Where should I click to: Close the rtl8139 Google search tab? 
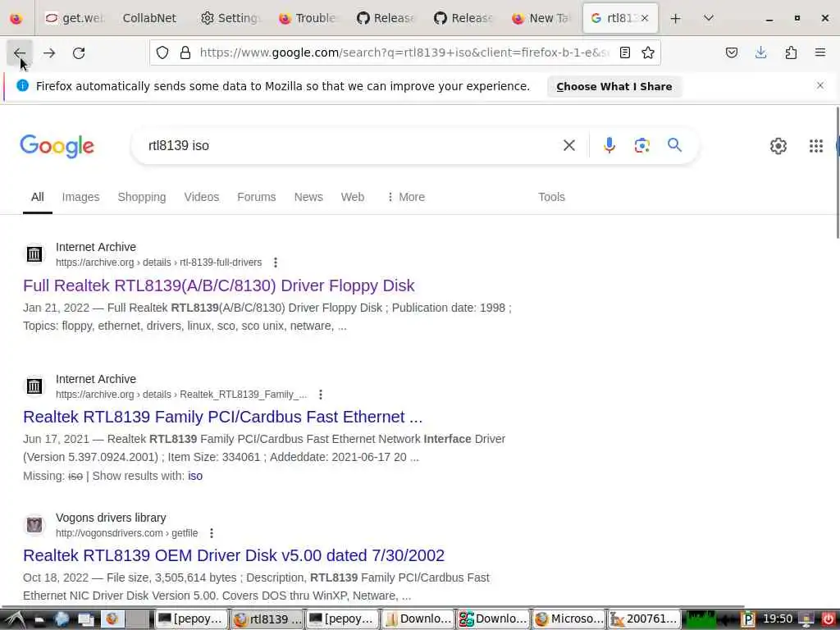point(645,18)
